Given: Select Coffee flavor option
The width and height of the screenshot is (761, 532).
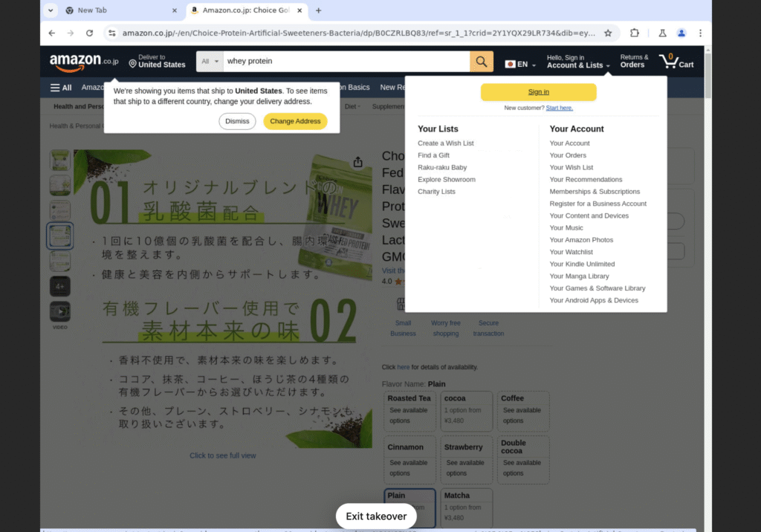Looking at the screenshot, I should click(522, 411).
